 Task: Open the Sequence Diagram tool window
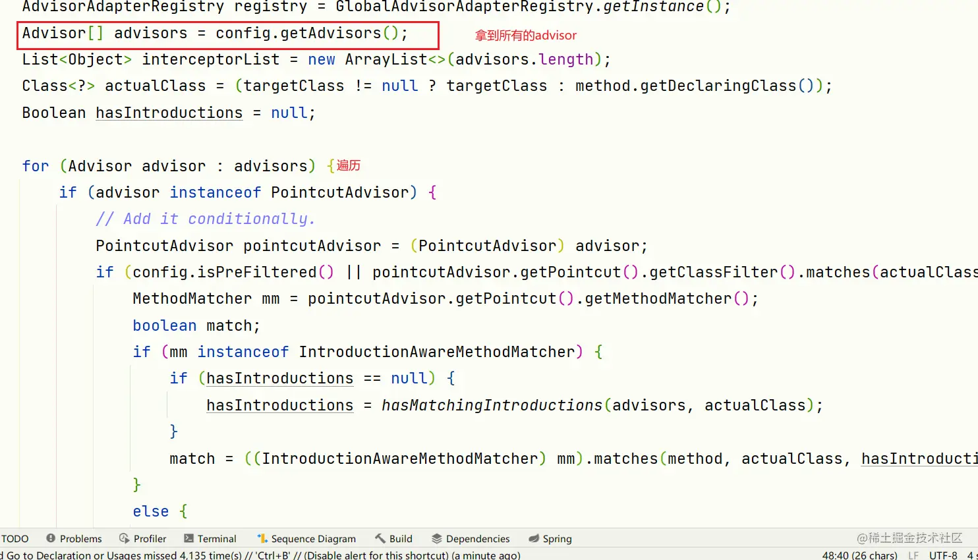coord(306,539)
